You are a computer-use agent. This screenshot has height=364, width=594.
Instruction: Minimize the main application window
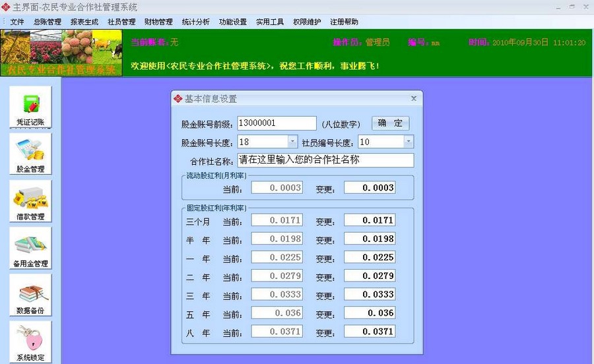click(x=558, y=7)
